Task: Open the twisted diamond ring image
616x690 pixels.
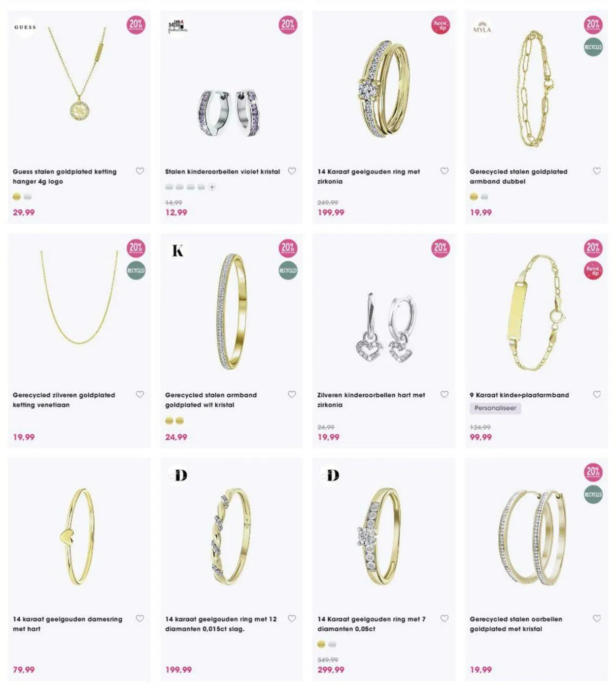Action: pyautogui.click(x=232, y=536)
